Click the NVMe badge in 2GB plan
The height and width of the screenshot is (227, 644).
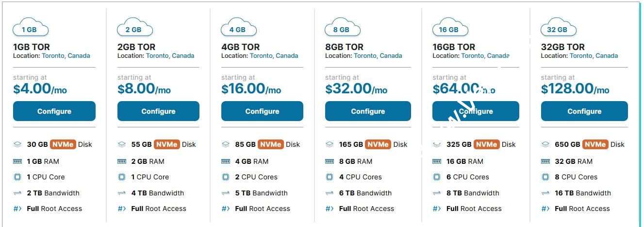pyautogui.click(x=167, y=144)
